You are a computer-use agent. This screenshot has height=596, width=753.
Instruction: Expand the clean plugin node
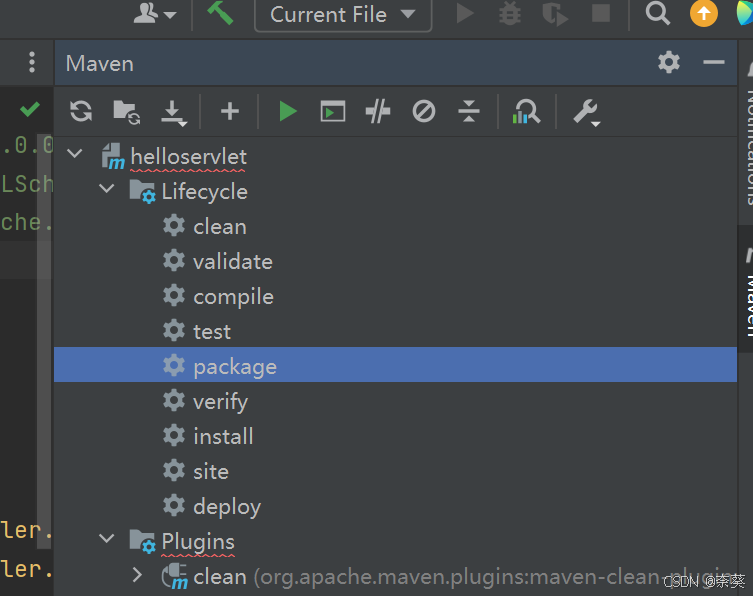[137, 575]
